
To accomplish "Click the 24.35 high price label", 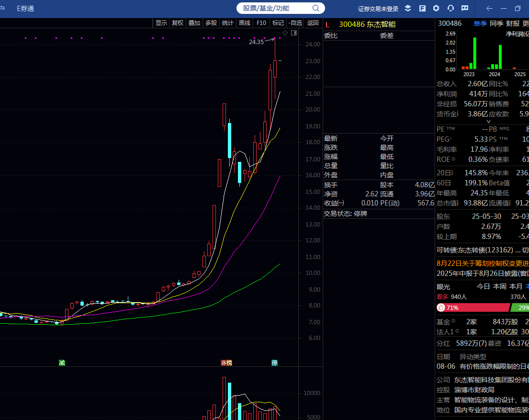I will point(256,42).
